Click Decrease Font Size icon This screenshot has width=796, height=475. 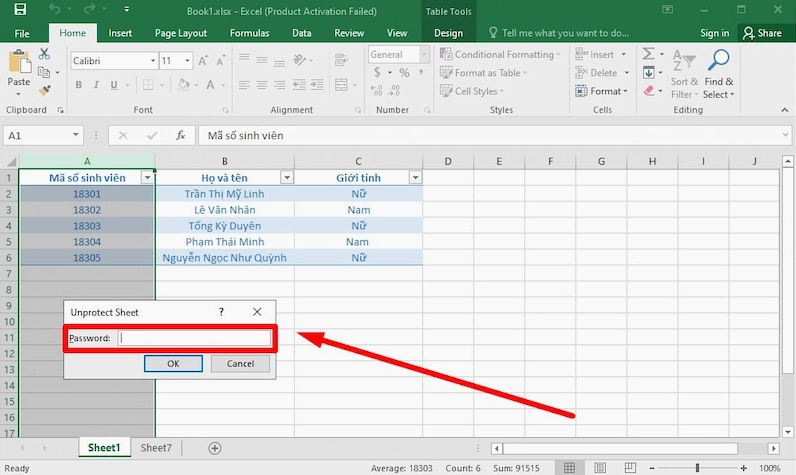[220, 61]
